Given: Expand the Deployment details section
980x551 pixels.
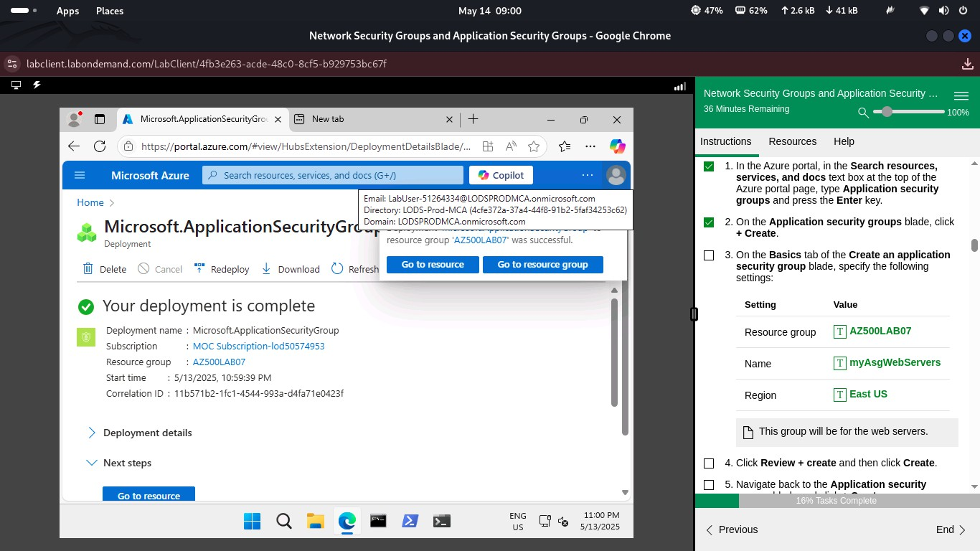Looking at the screenshot, I should (x=92, y=433).
